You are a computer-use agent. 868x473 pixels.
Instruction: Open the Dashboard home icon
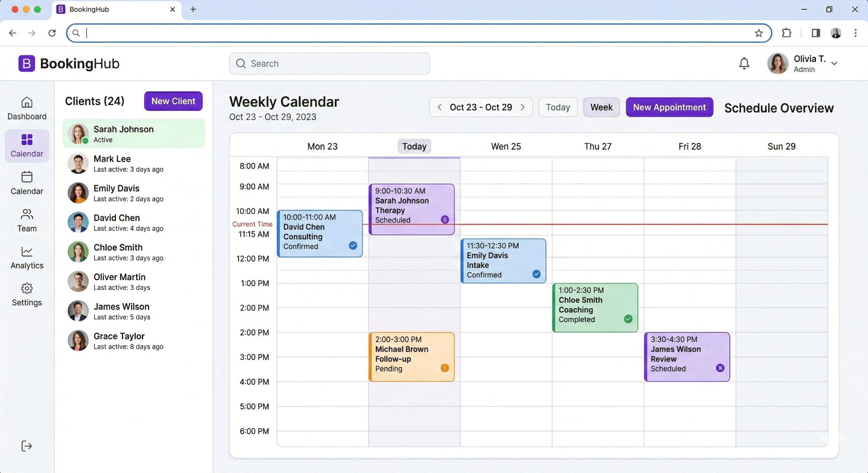(27, 102)
